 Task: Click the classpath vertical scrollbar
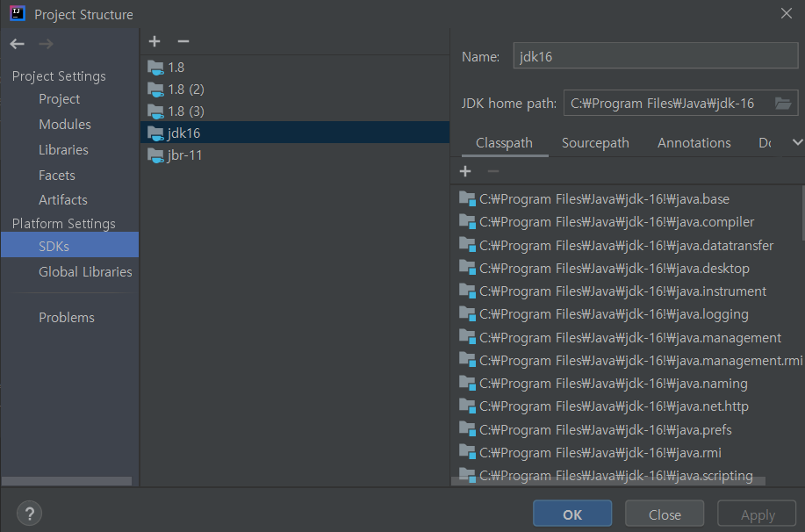point(802,212)
